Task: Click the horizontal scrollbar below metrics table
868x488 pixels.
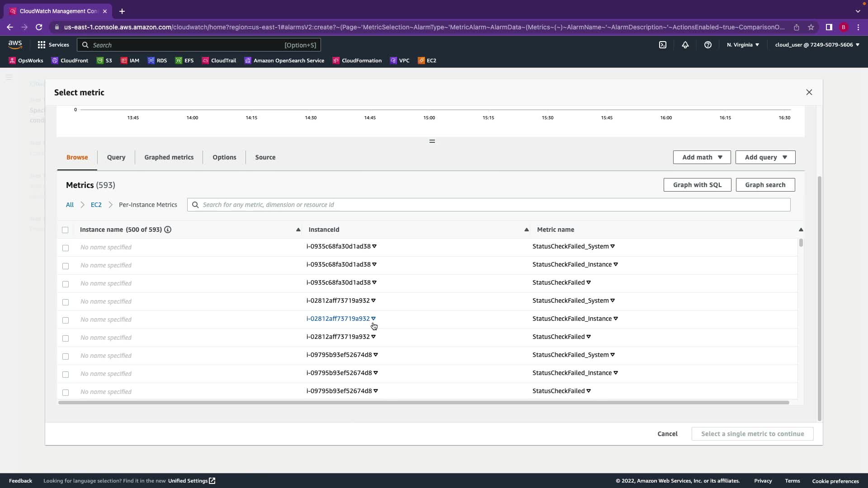Action: click(423, 403)
